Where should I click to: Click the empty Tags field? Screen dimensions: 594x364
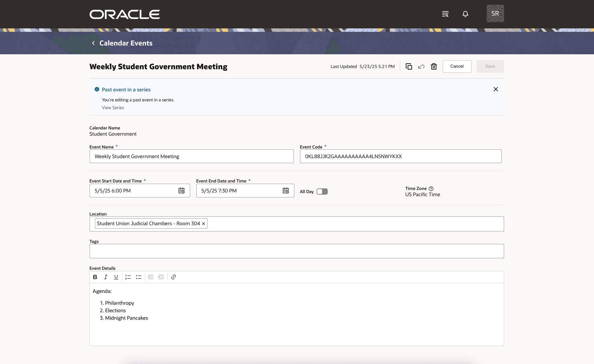pos(297,251)
